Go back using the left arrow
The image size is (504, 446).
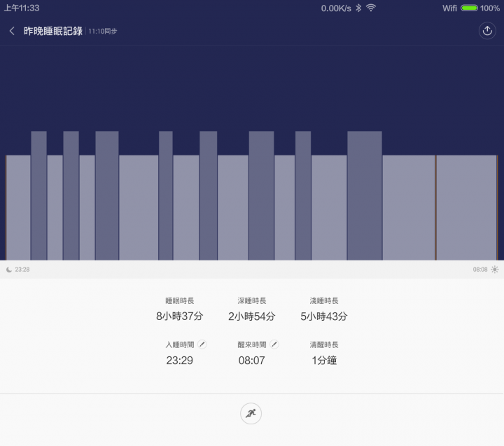pos(12,32)
